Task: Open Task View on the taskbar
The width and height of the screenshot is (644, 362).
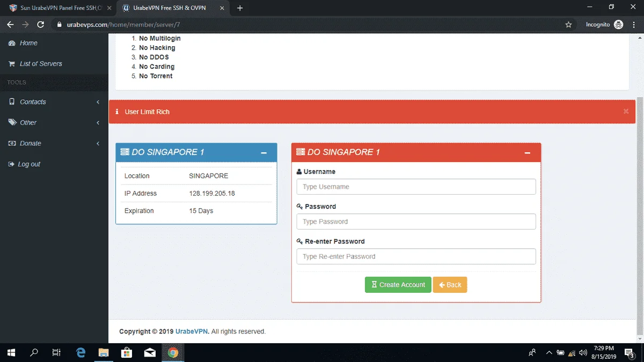Action: 56,352
